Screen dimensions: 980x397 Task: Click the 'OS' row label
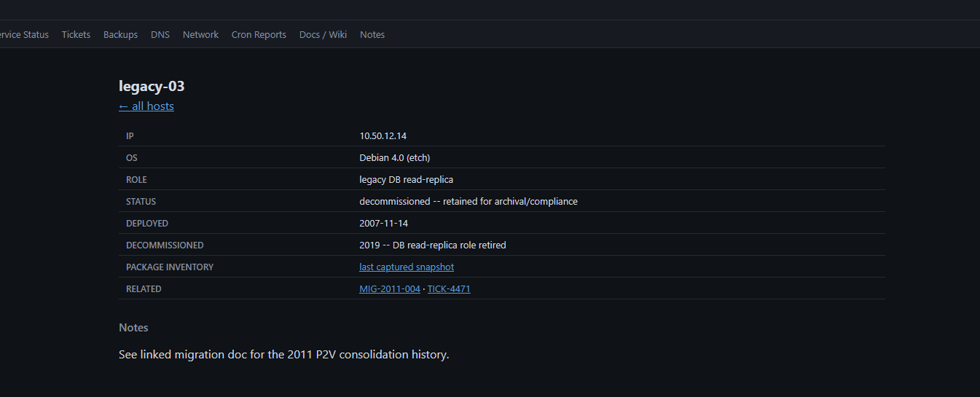[132, 157]
